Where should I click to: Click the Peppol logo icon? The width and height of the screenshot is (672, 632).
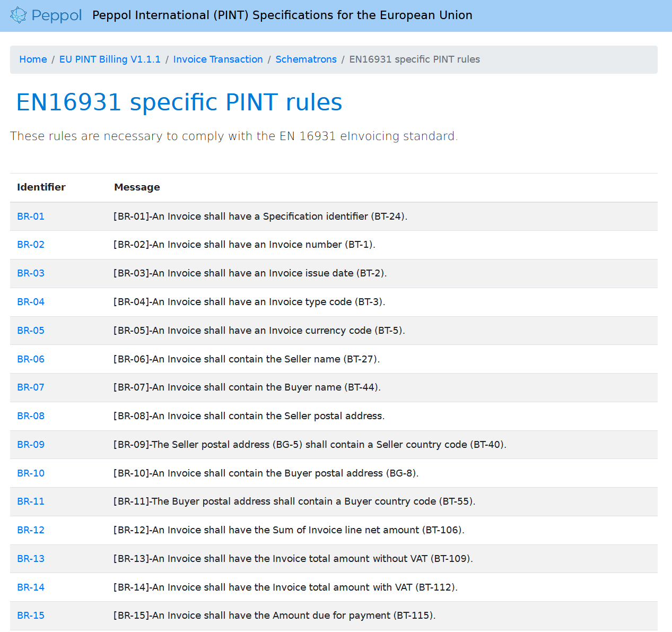click(46, 15)
